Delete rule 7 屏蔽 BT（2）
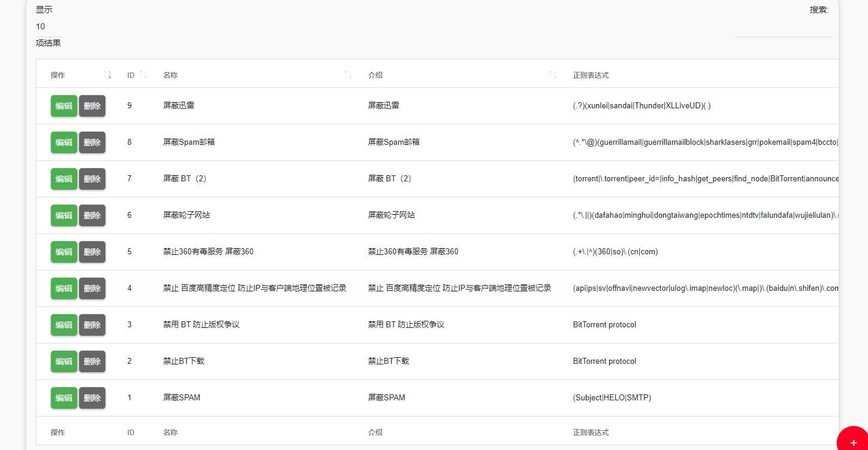The image size is (868, 450). (x=92, y=179)
